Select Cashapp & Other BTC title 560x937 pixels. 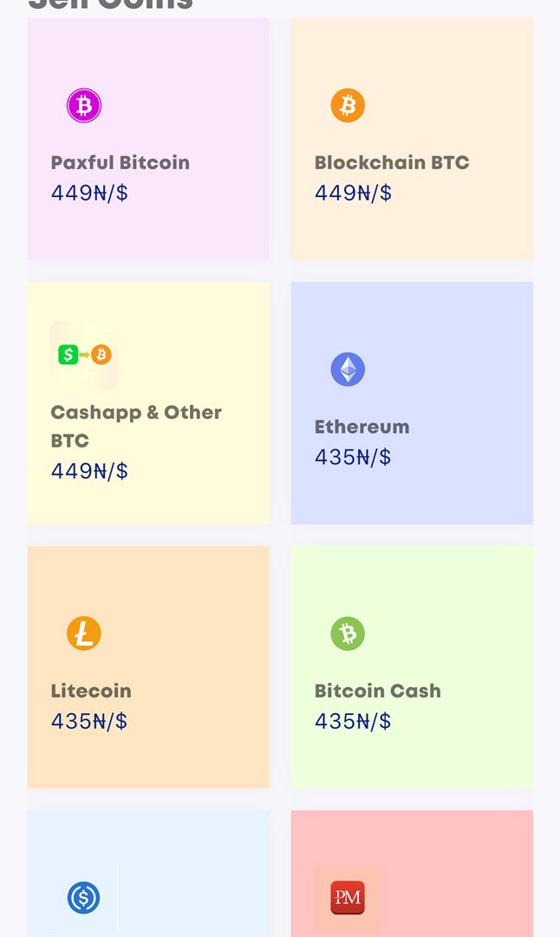point(136,426)
